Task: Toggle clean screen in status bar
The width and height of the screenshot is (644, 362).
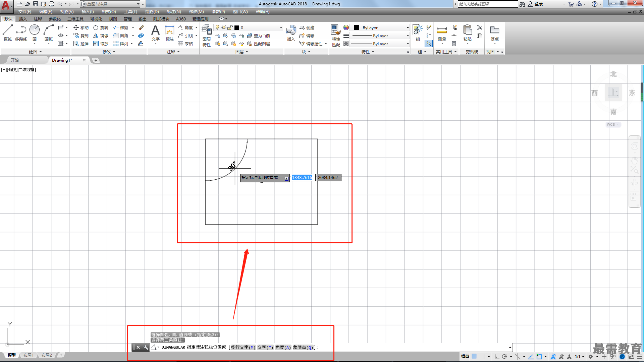Action: [631, 357]
